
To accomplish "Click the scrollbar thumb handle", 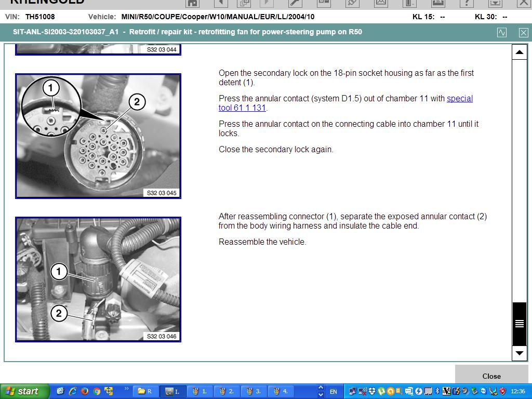I will [519, 324].
